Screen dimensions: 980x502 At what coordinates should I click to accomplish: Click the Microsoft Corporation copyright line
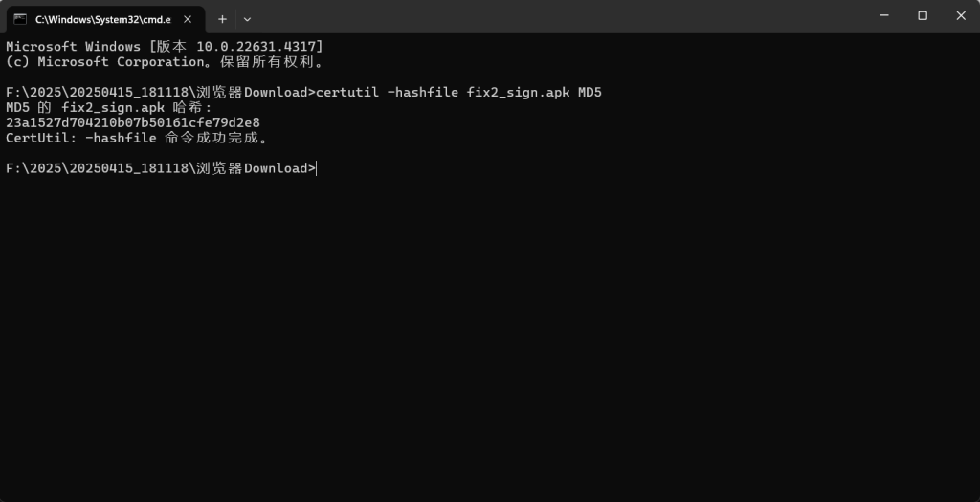pos(165,61)
